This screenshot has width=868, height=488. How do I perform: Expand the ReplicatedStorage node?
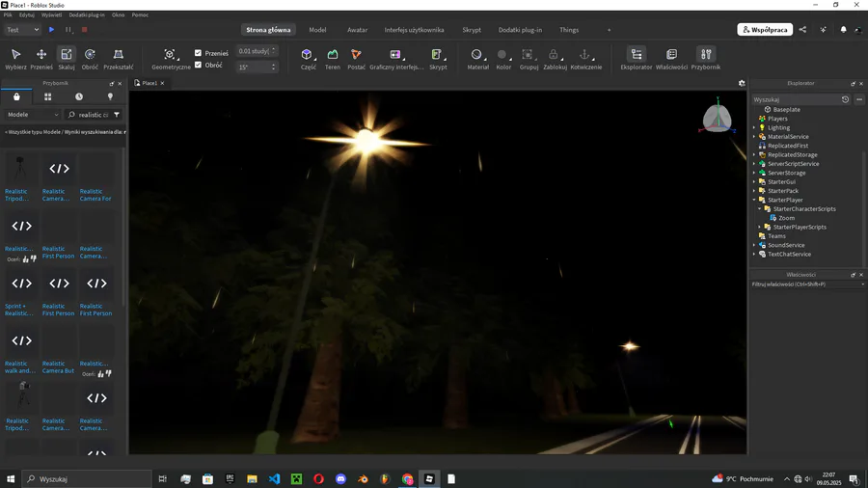click(x=754, y=155)
